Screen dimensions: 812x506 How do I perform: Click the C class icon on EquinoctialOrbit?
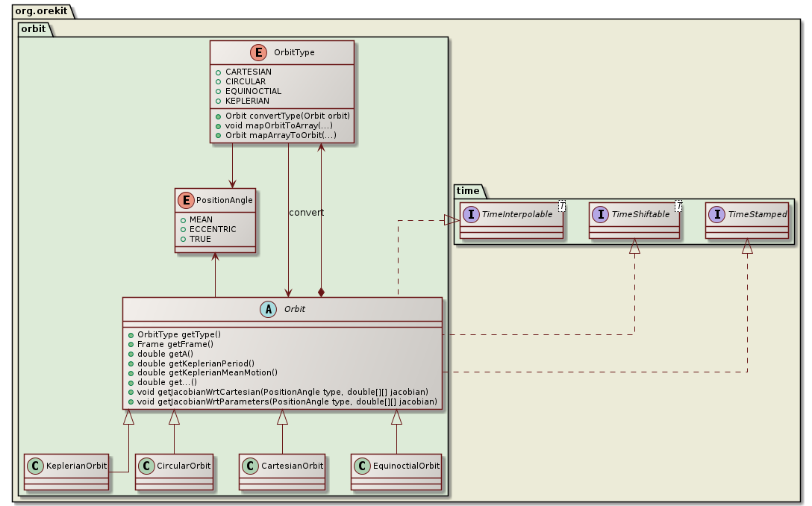click(x=362, y=465)
